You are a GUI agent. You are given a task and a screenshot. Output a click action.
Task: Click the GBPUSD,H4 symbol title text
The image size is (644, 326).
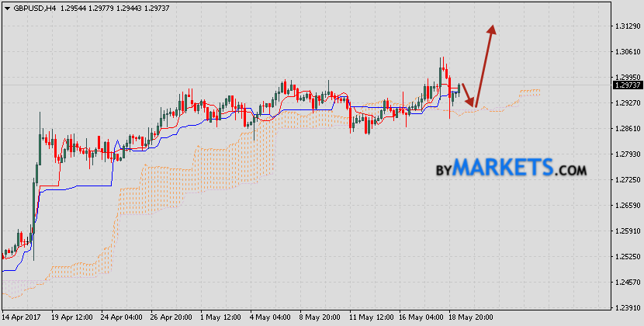click(x=33, y=7)
